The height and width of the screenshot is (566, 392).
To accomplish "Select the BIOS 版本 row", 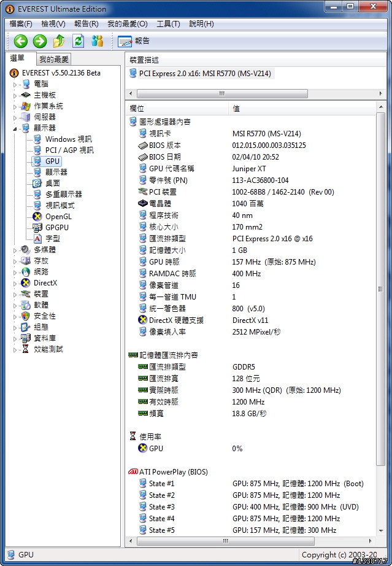I will [x=250, y=145].
